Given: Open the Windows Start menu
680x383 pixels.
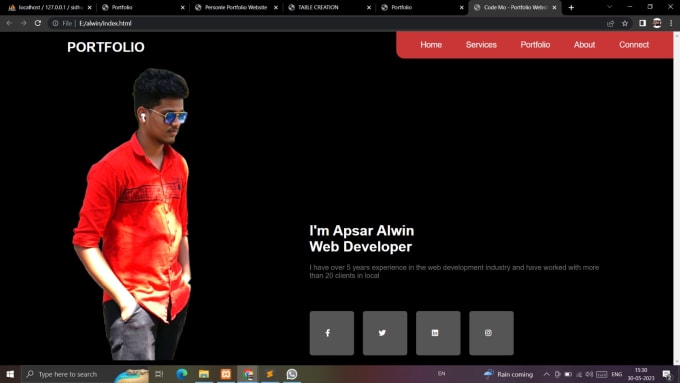Looking at the screenshot, I should tap(10, 374).
